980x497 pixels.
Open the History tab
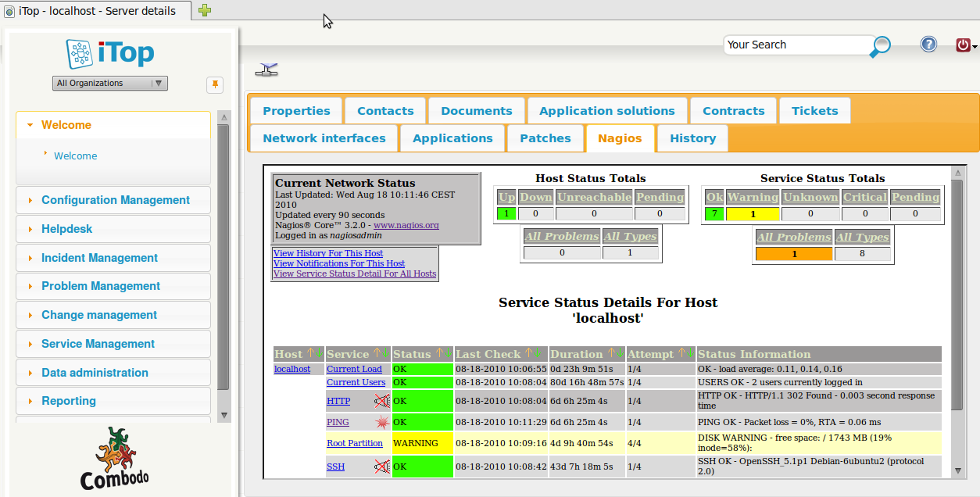point(692,138)
